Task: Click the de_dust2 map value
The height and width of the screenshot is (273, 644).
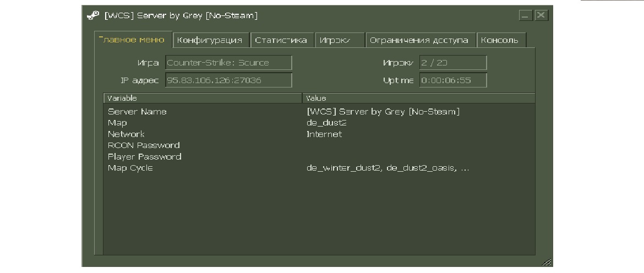Action: 326,123
